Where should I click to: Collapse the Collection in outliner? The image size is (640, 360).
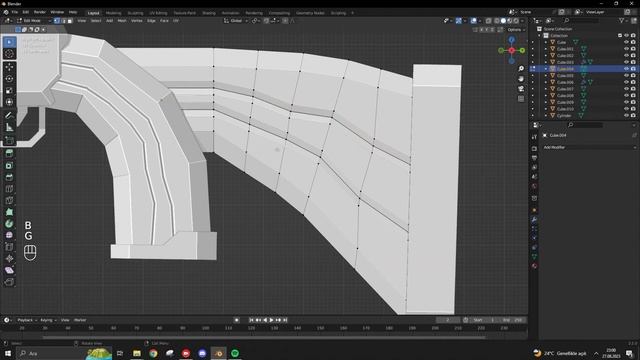pos(539,36)
